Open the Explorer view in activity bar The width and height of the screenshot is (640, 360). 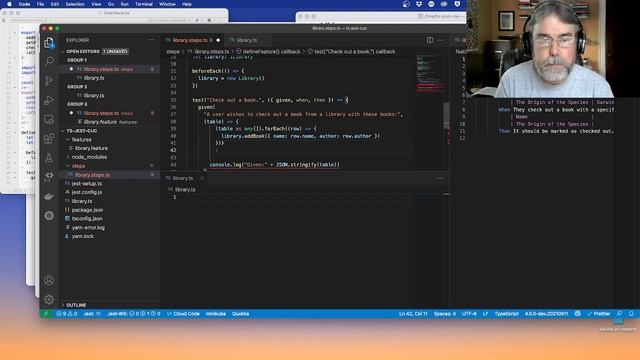point(49,42)
